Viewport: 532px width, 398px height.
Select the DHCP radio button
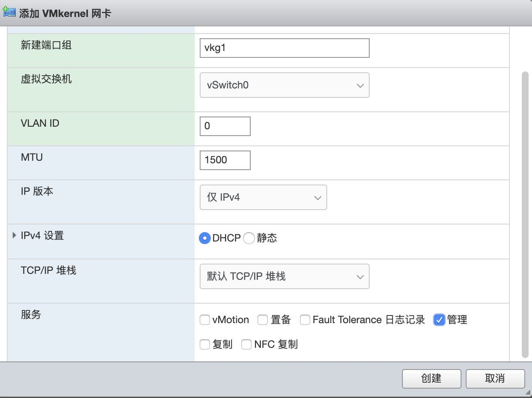pyautogui.click(x=204, y=238)
